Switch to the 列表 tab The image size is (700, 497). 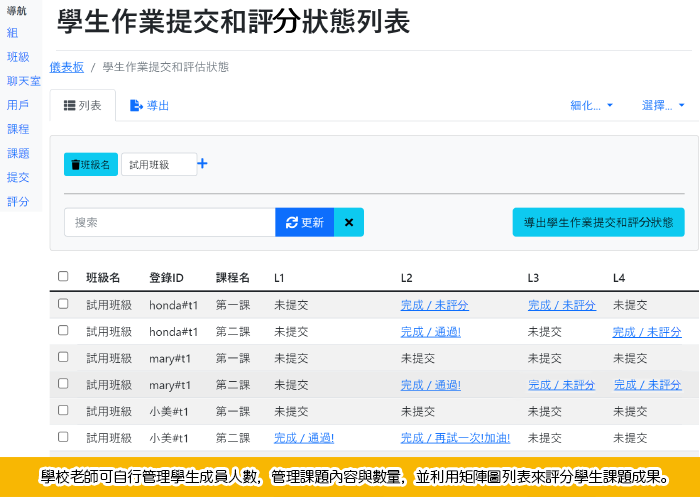pos(83,105)
